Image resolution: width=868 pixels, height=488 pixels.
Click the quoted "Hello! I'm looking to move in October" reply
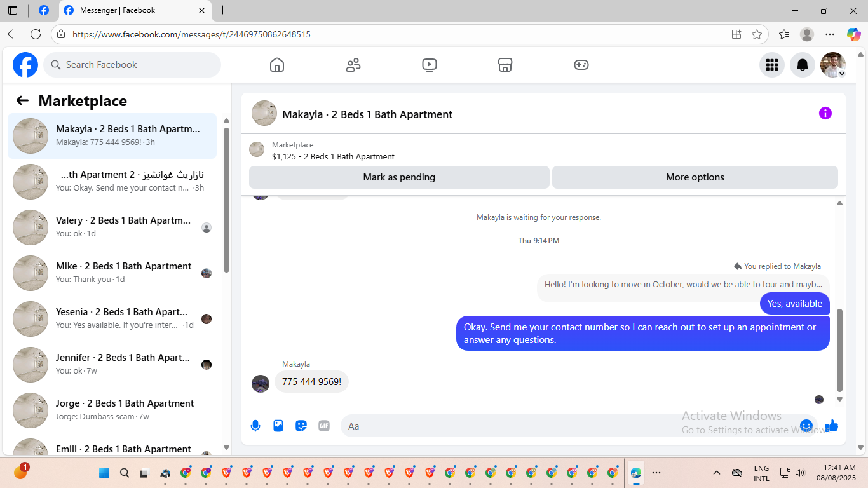tap(683, 285)
